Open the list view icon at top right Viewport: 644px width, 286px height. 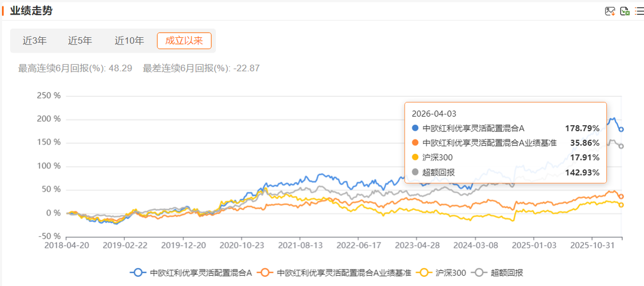click(x=639, y=11)
